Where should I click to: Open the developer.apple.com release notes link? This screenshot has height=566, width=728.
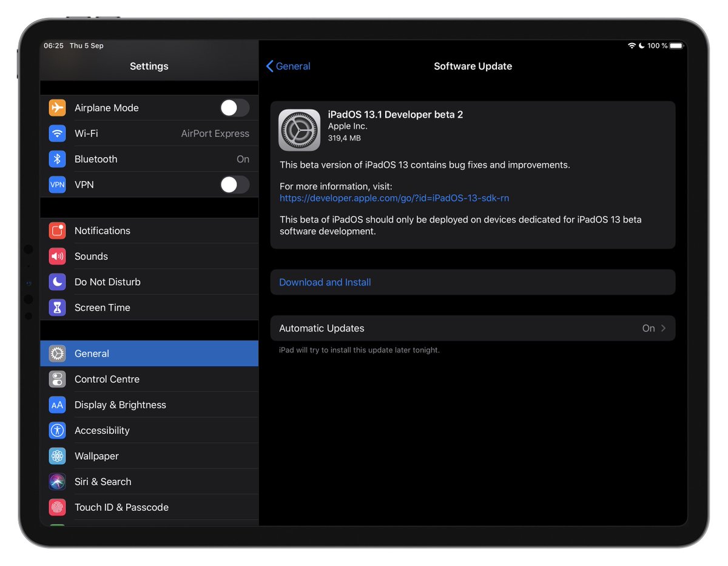(394, 198)
